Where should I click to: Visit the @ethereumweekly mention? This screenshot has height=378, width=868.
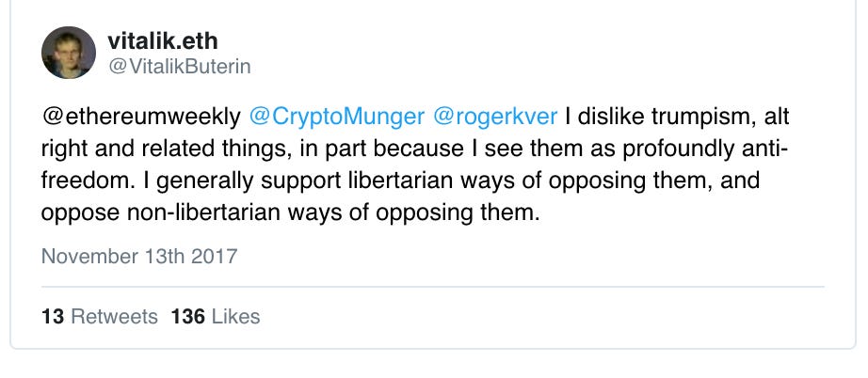[x=141, y=118]
